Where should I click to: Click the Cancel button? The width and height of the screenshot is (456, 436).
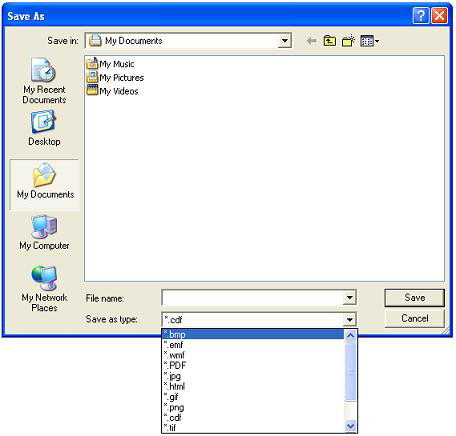click(414, 318)
